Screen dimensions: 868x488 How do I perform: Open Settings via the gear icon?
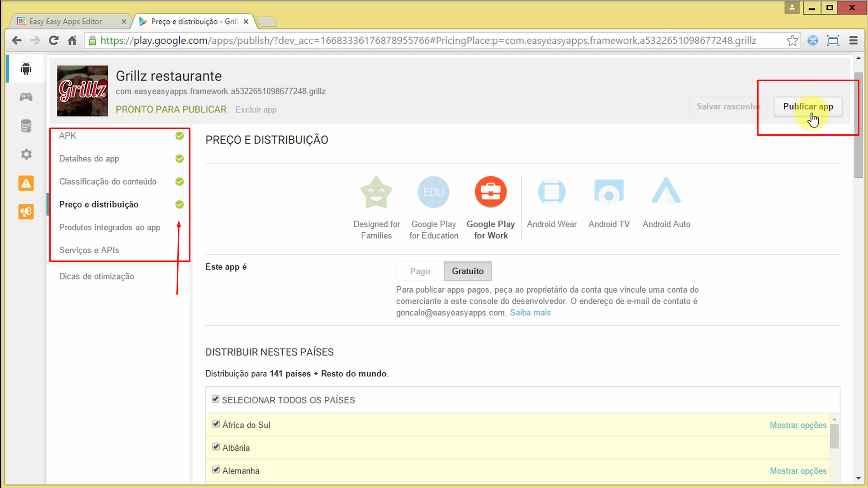point(26,154)
